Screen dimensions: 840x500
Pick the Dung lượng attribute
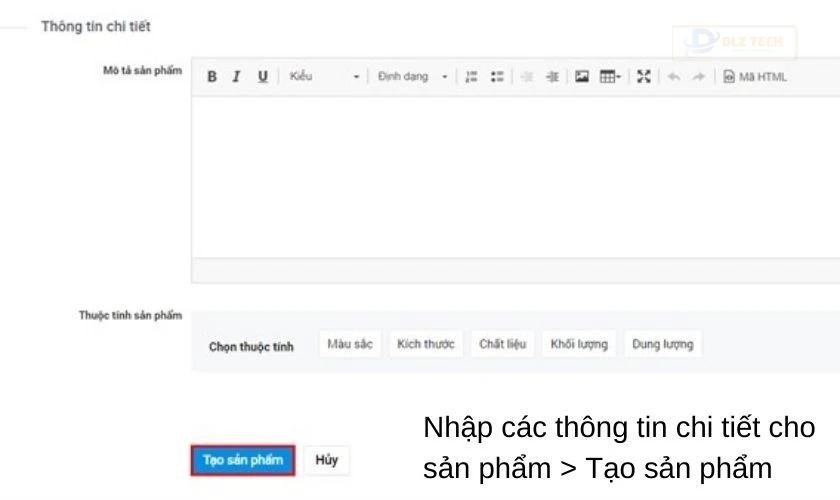coord(663,344)
